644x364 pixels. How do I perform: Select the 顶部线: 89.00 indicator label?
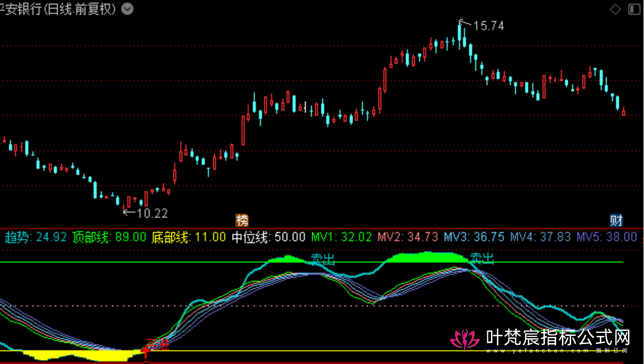coord(109,237)
